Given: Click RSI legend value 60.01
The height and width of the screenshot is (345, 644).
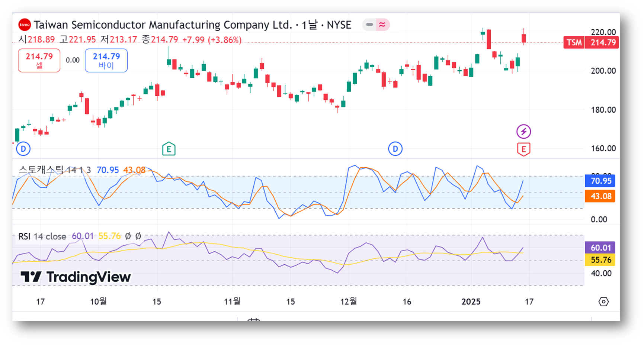Looking at the screenshot, I should [83, 236].
